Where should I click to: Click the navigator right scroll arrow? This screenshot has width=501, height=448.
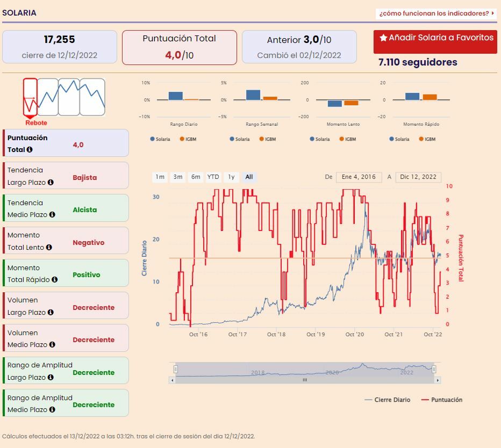click(438, 380)
